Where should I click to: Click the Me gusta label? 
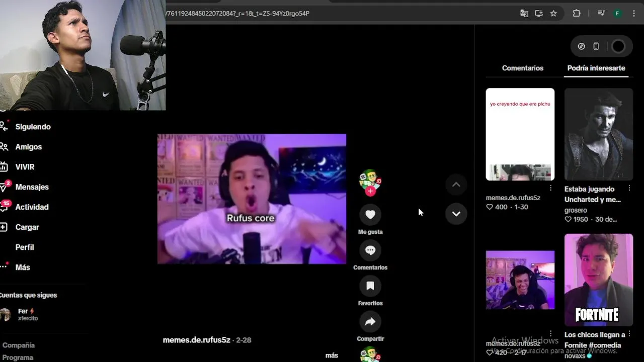pos(370,232)
